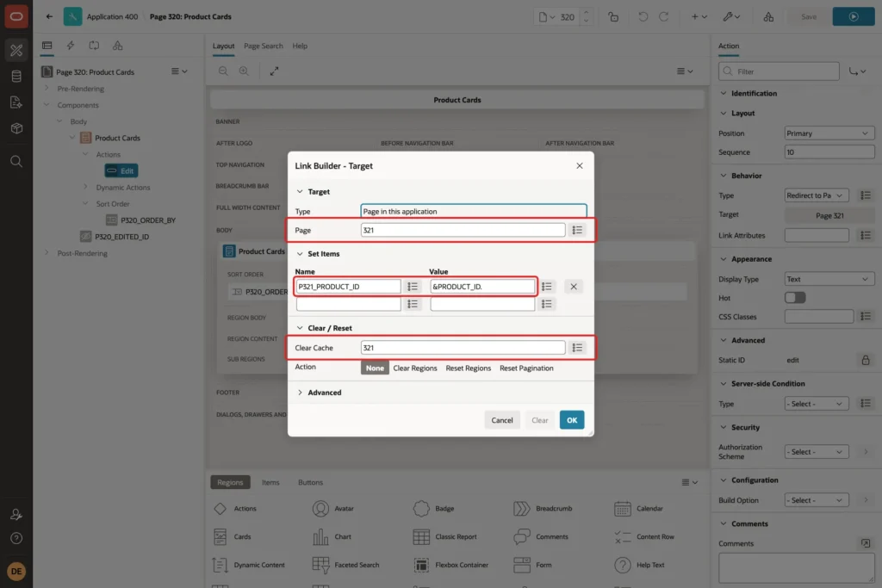Viewport: 882px width, 588px height.
Task: Zoom out the layout view
Action: click(223, 71)
